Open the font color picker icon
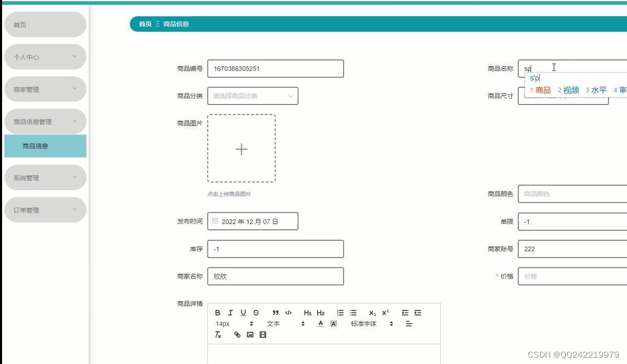 pos(320,324)
